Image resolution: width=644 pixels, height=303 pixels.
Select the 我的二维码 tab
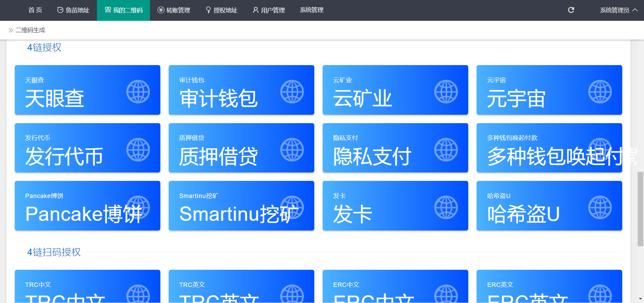[123, 10]
